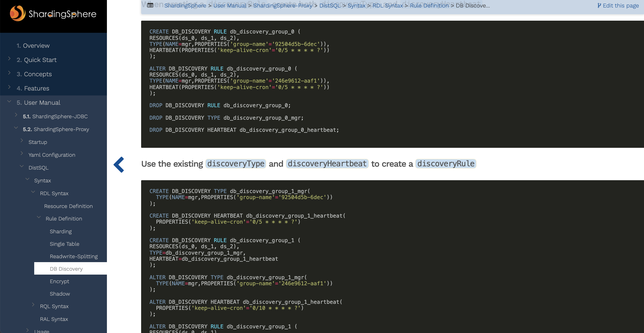Screen dimensions: 644x333
Task: Open the Edit this page link
Action: [618, 6]
